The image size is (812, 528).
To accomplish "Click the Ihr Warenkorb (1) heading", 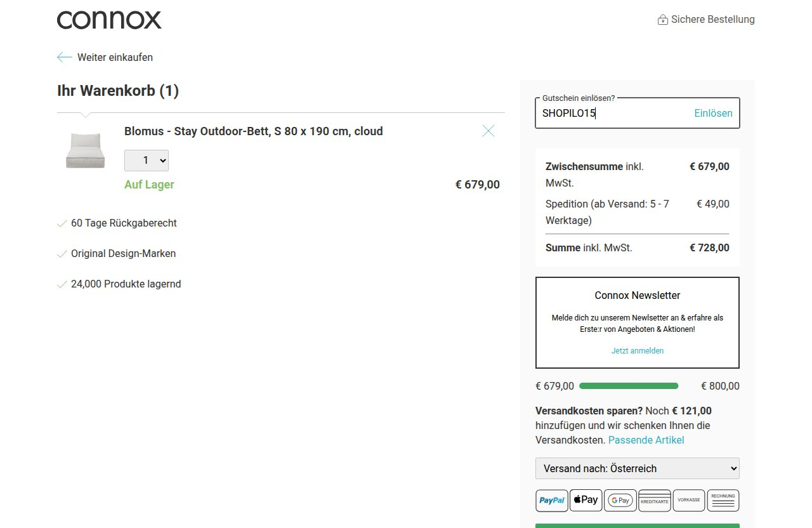I will [118, 91].
